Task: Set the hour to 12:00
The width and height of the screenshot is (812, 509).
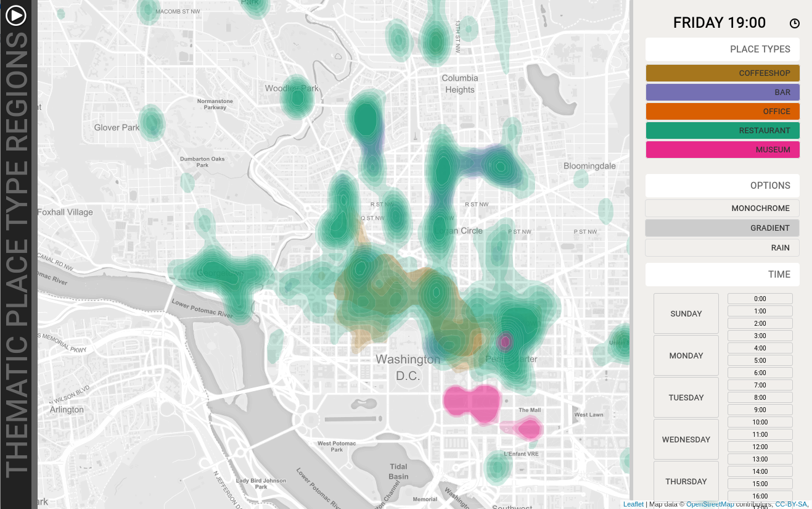Action: point(760,447)
